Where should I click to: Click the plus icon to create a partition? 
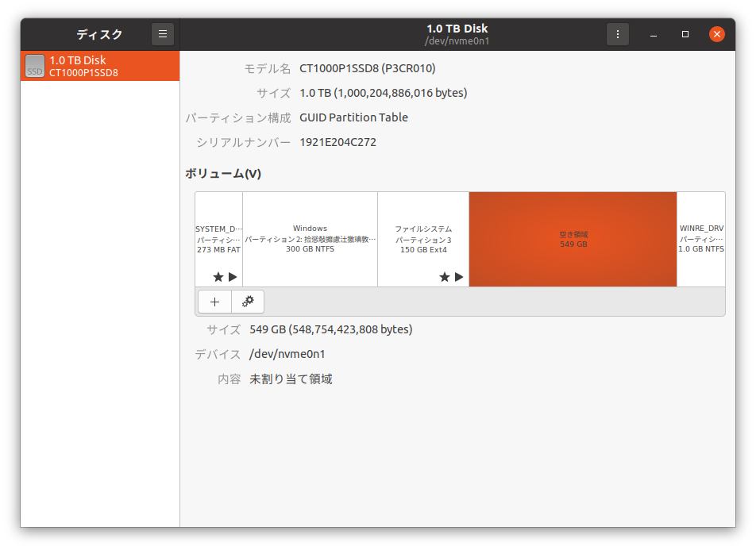(214, 302)
